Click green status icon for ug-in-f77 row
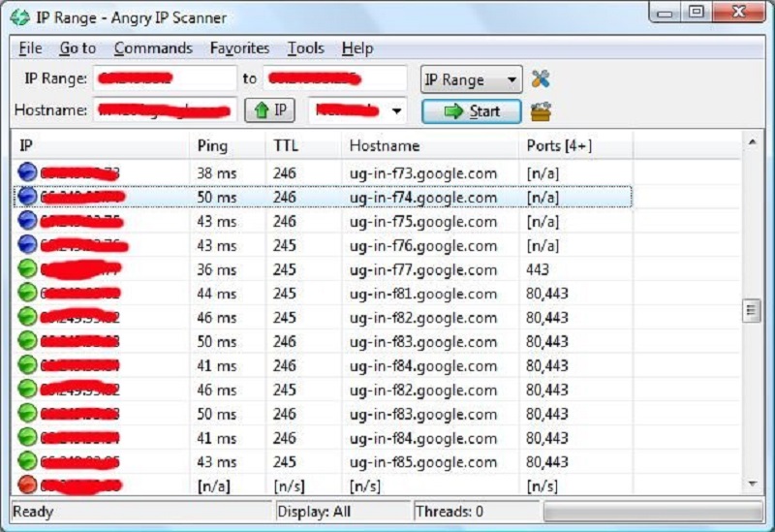Image resolution: width=775 pixels, height=532 pixels. tap(28, 269)
